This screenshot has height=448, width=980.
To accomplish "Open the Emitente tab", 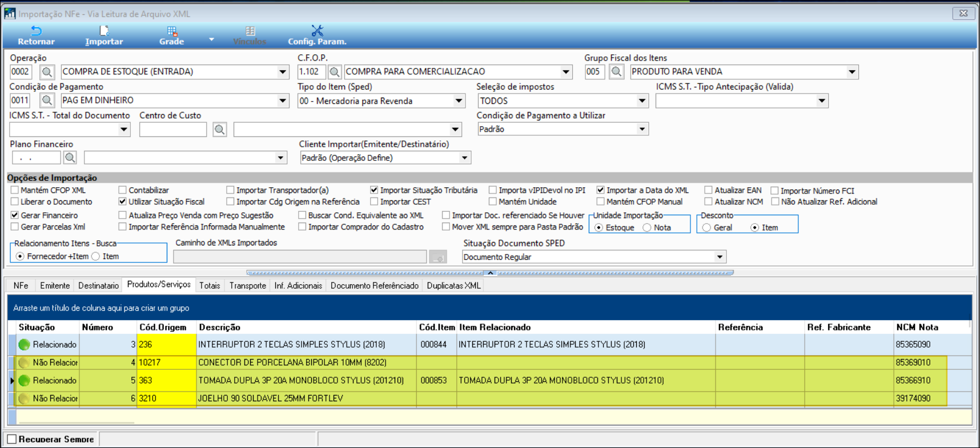I will [55, 285].
